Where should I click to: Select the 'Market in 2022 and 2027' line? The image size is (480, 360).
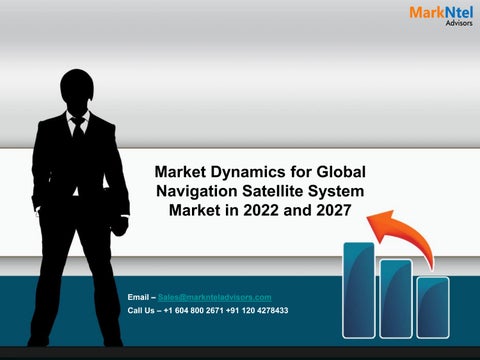[260, 210]
